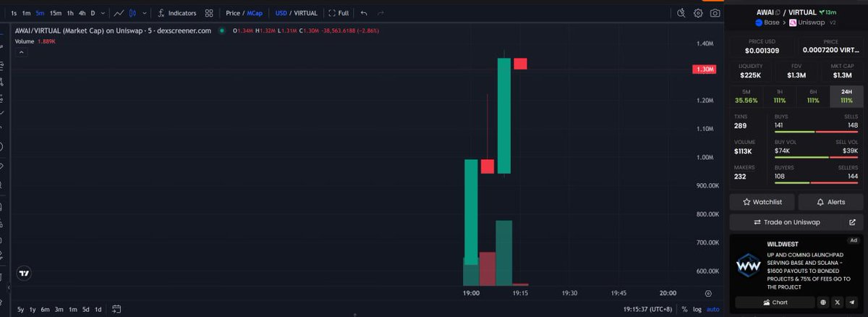The width and height of the screenshot is (868, 317).
Task: Expand the interval dropdown arrow
Action: pyautogui.click(x=103, y=13)
